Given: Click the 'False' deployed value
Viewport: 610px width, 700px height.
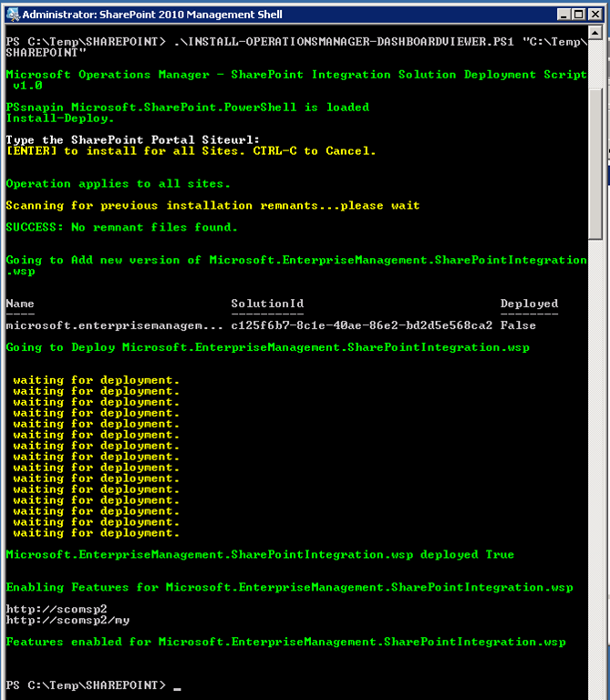Looking at the screenshot, I should click(x=518, y=325).
